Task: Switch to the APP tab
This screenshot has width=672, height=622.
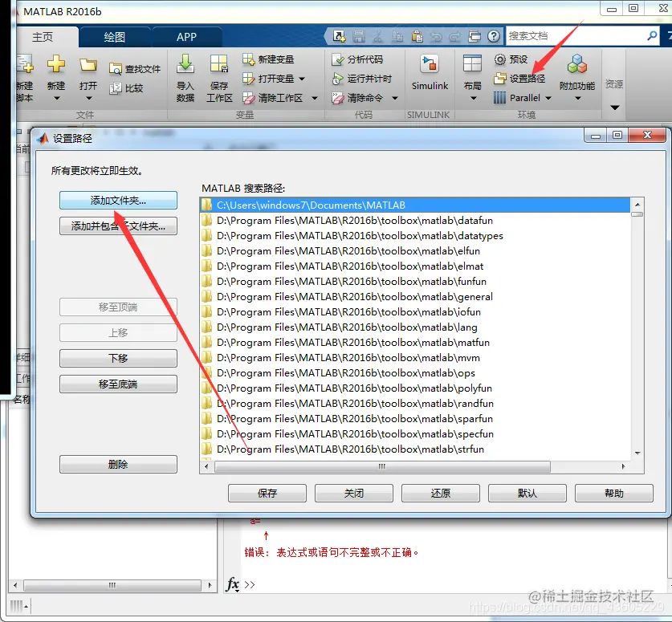Action: pyautogui.click(x=186, y=37)
